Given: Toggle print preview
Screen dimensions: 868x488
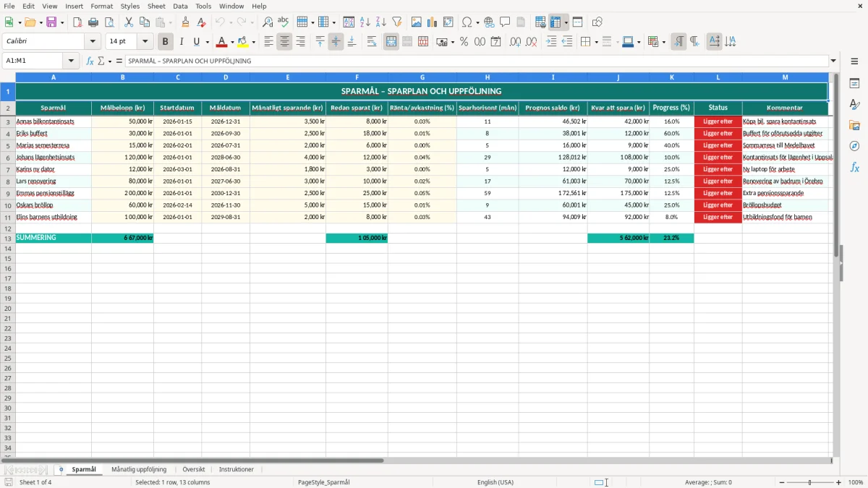Looking at the screenshot, I should click(109, 22).
